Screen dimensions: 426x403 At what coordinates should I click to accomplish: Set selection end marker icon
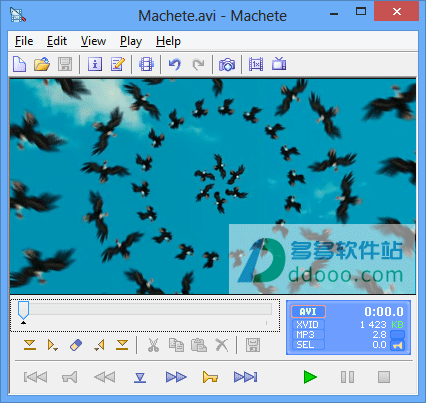(x=122, y=345)
